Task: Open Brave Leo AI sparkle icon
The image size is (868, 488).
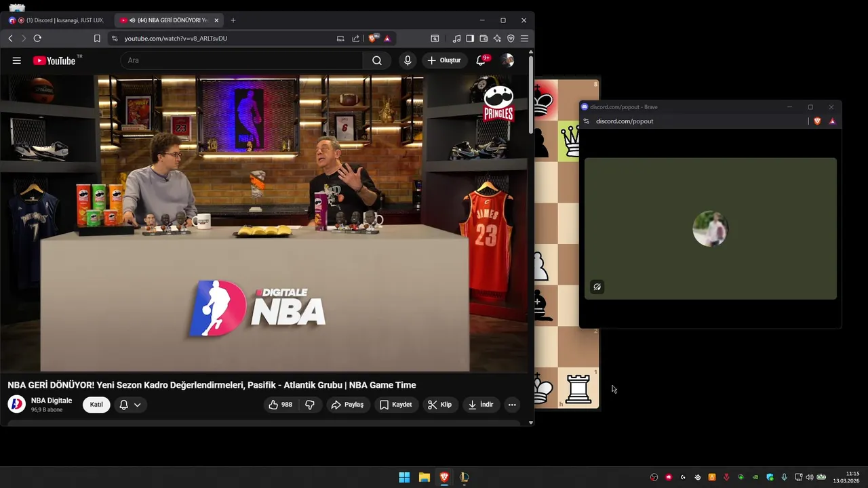Action: pyautogui.click(x=497, y=39)
